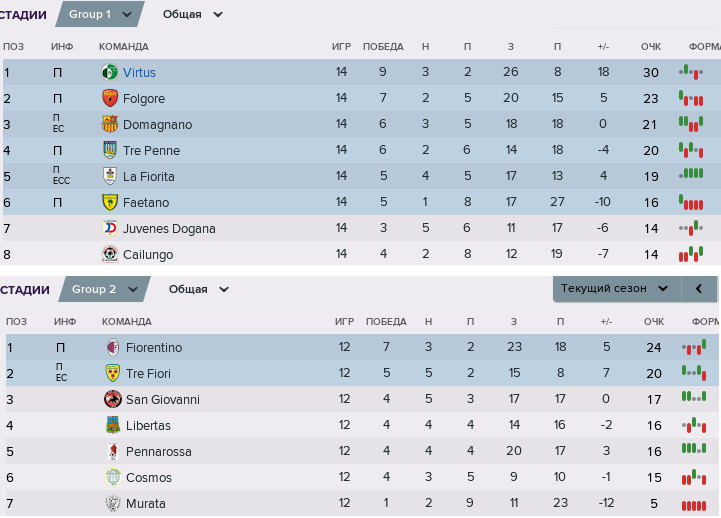The width and height of the screenshot is (721, 518).
Task: Click the Juvenes Dogana team logo
Action: coord(109,228)
